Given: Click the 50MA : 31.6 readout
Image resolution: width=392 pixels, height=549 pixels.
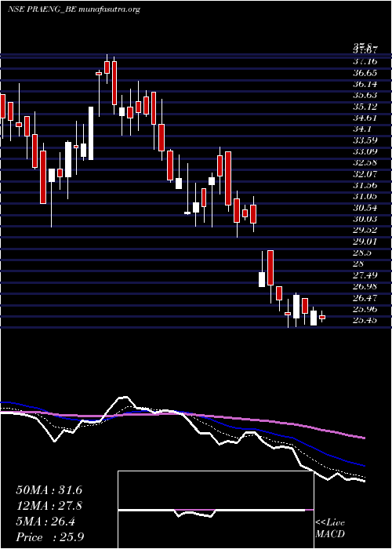Looking at the screenshot, I should pos(49,490).
